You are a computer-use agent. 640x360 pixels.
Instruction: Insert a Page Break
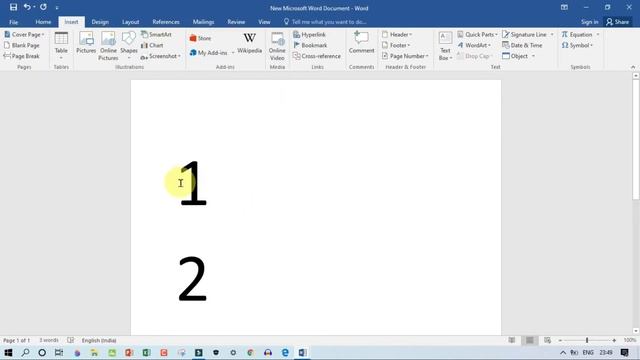(22, 56)
